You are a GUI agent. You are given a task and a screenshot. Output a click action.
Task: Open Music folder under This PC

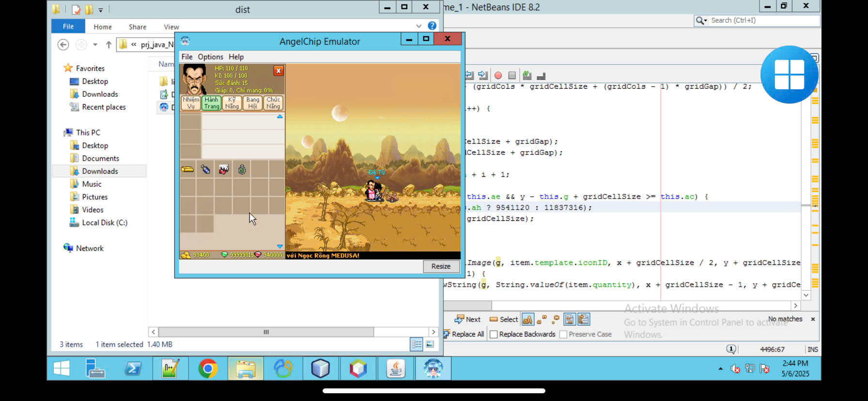tap(86, 184)
